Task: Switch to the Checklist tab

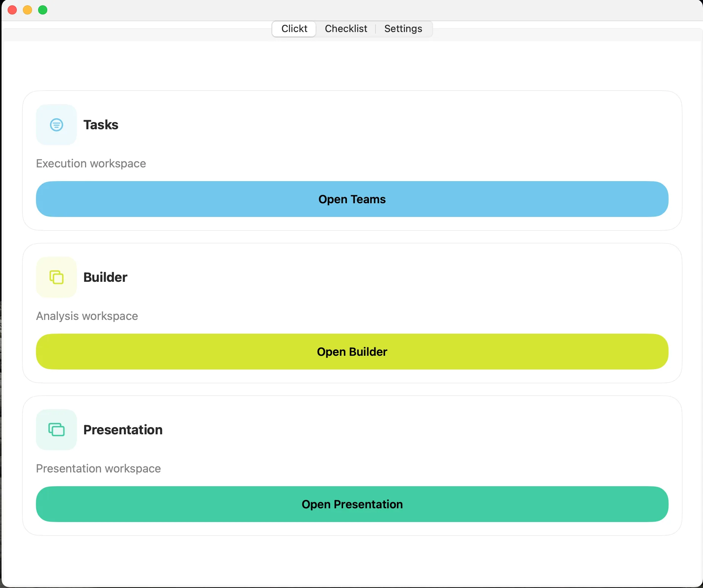Action: (345, 29)
